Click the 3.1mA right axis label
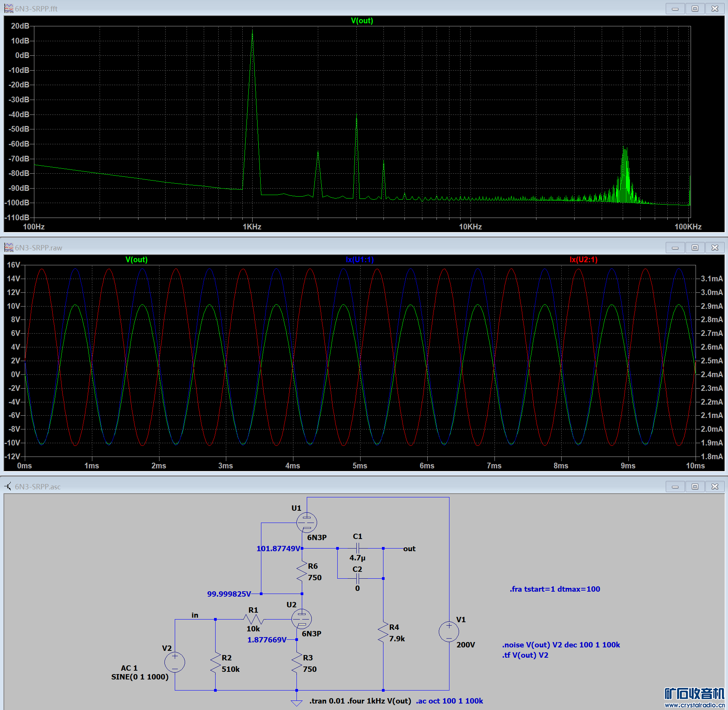Screen dimensions: 728x710 pyautogui.click(x=712, y=279)
